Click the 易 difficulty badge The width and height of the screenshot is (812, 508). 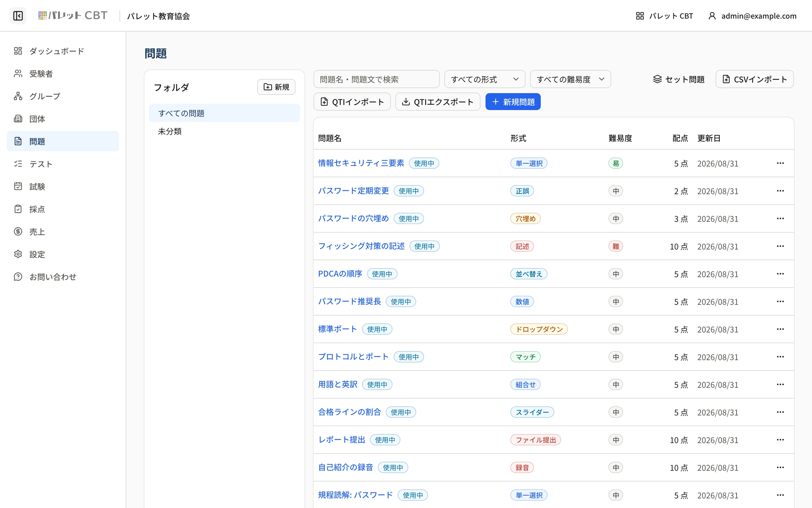[x=616, y=163]
